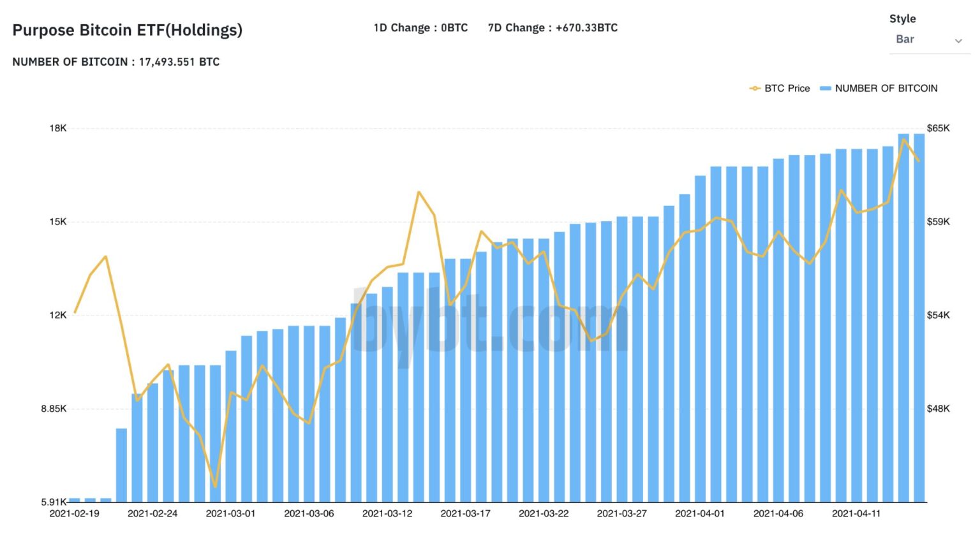Click the $48K right axis label

coord(938,409)
